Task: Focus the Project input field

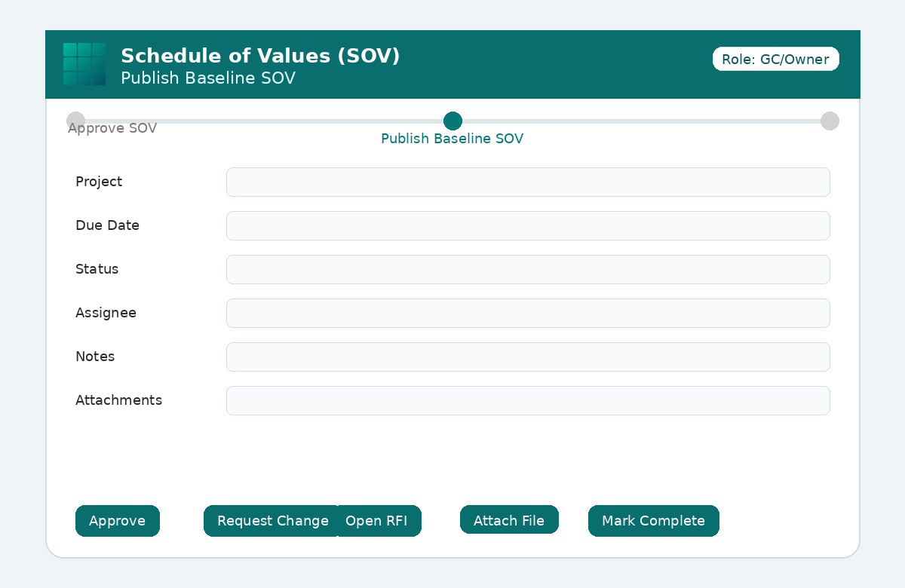Action: click(x=528, y=182)
